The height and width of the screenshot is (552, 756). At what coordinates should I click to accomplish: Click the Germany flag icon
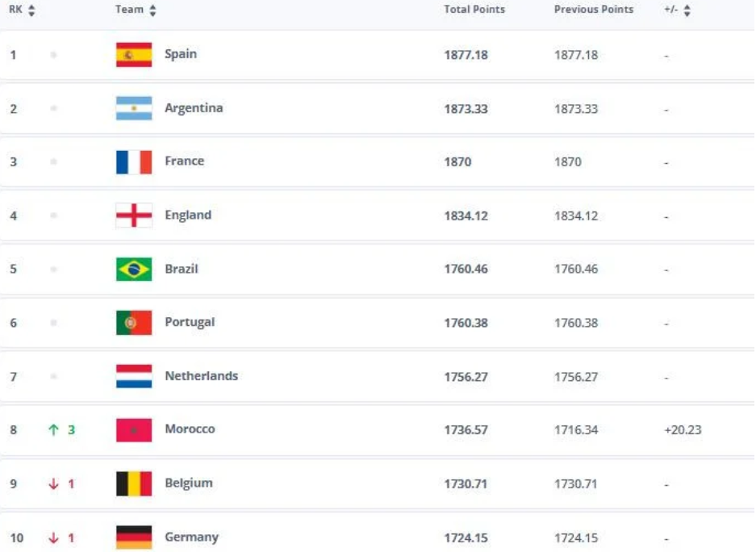click(134, 537)
